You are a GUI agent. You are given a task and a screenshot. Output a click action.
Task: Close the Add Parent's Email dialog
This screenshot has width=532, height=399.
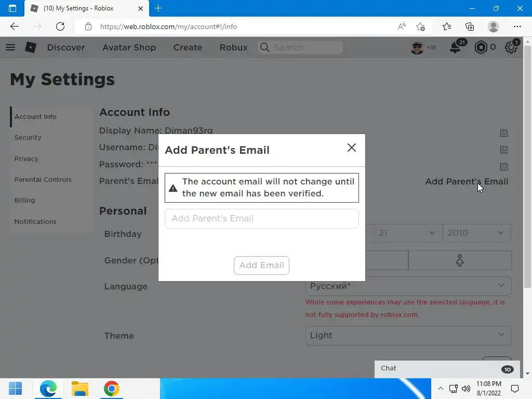pos(352,148)
